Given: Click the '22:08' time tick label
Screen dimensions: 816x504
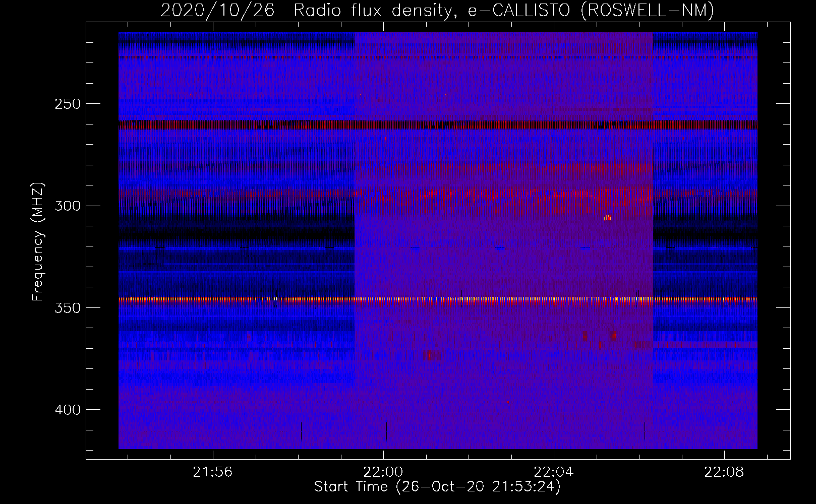Looking at the screenshot, I should coord(724,472).
